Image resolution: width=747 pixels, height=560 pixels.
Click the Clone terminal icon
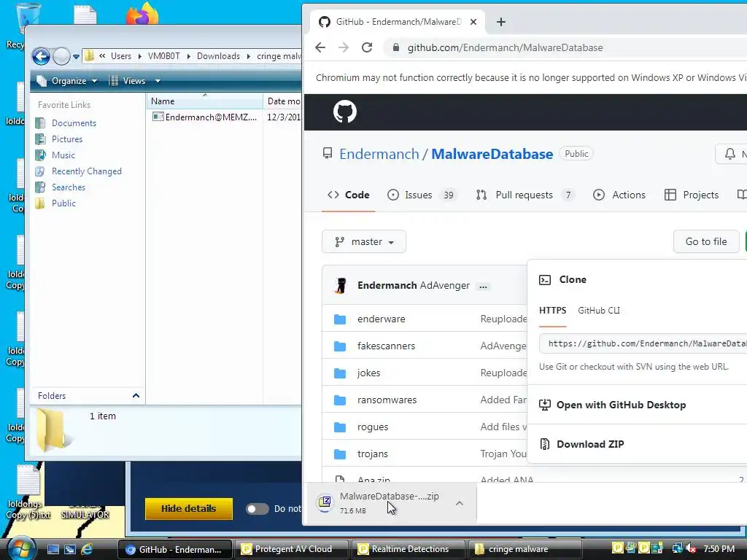pos(544,279)
